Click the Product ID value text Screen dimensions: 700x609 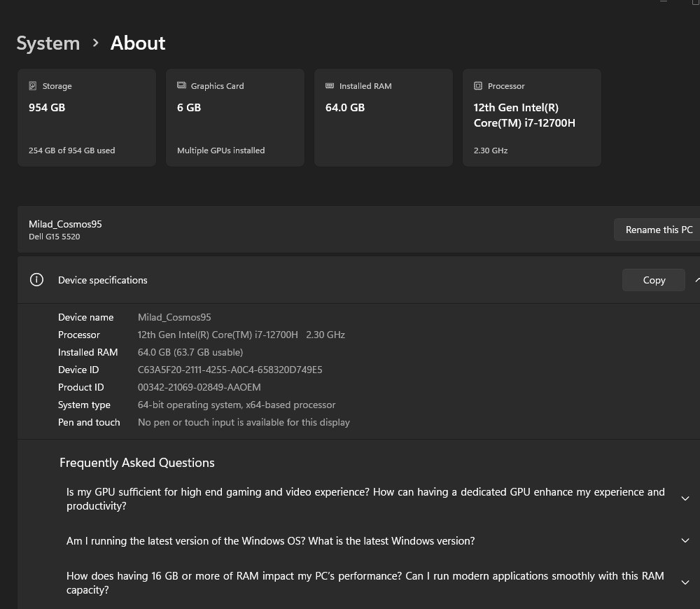tap(199, 387)
